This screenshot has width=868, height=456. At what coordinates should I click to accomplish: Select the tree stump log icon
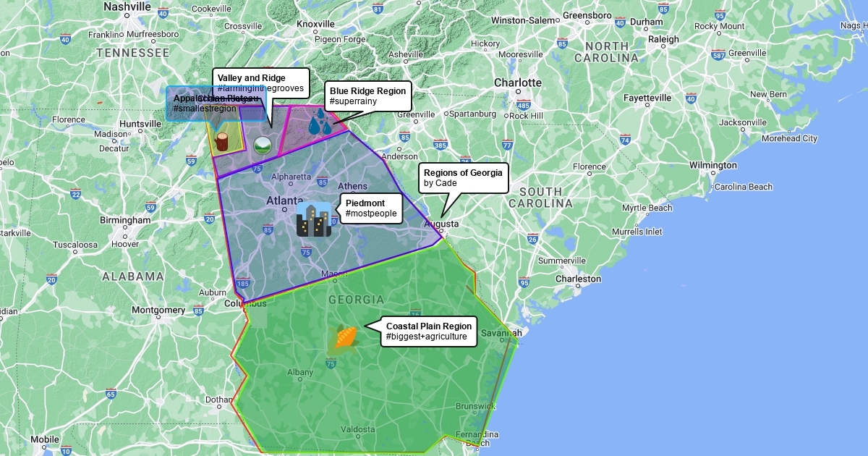pyautogui.click(x=222, y=140)
